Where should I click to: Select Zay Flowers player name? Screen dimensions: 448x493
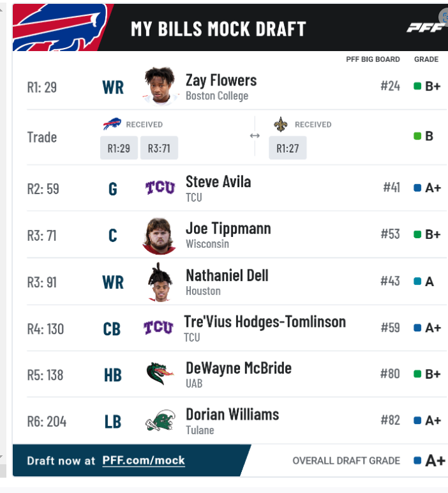point(221,80)
